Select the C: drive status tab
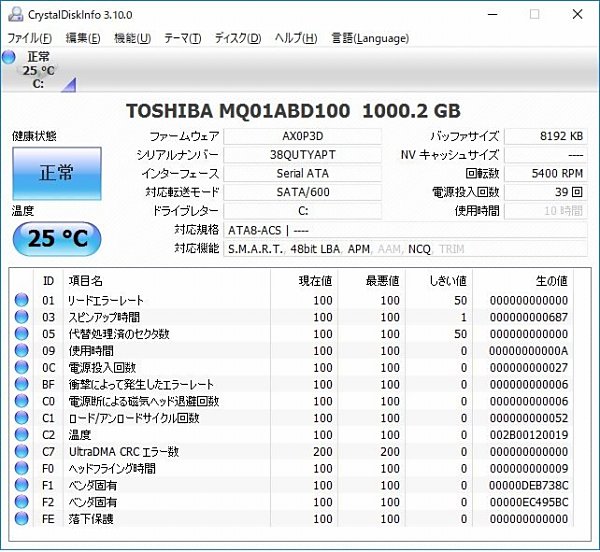600x552 pixels. 38,70
